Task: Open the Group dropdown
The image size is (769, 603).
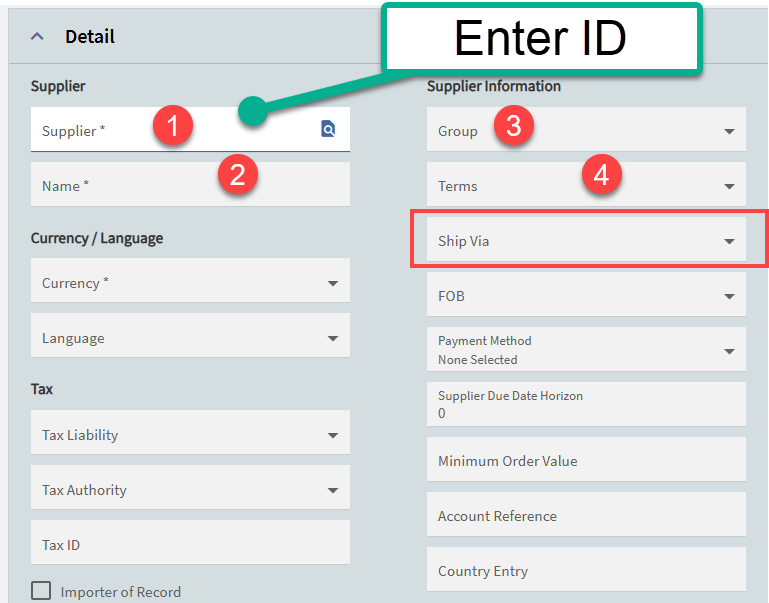Action: click(586, 129)
